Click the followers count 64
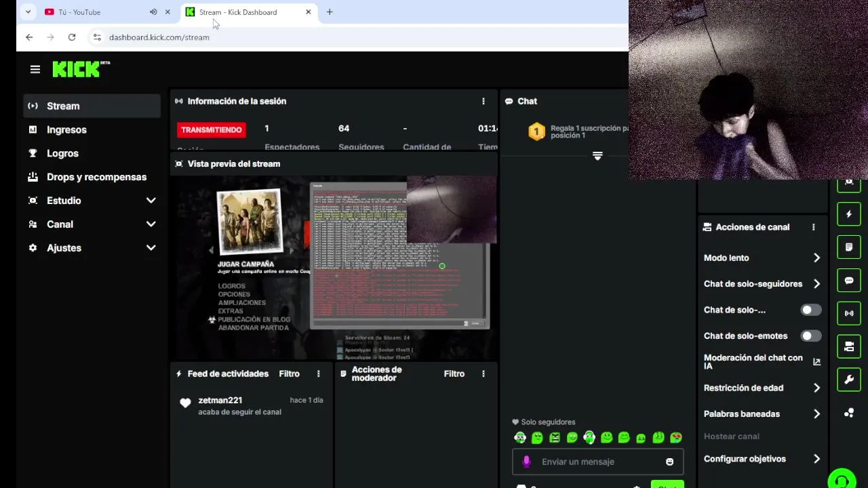 tap(344, 128)
